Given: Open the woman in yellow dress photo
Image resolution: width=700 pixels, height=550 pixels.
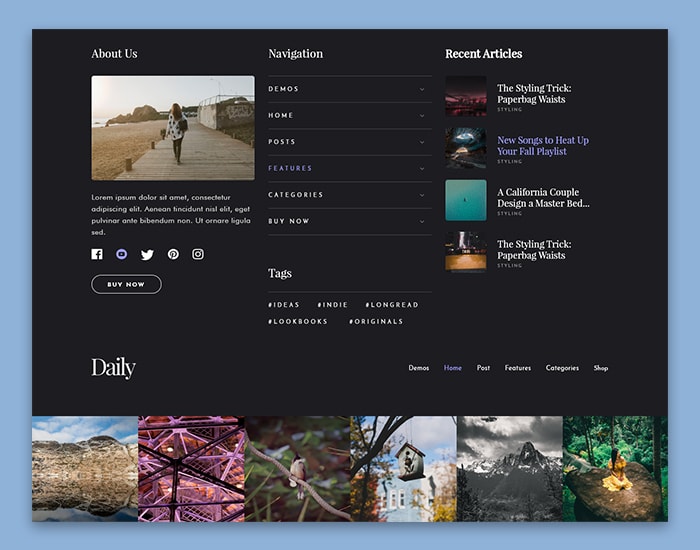Looking at the screenshot, I should click(x=615, y=469).
